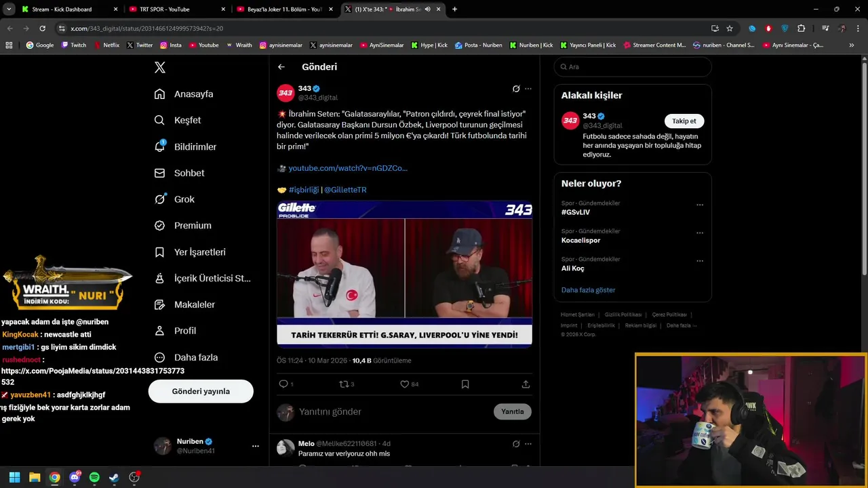Screen dimensions: 868x488
Task: Switch to Stream - Kick Dashboard tab
Action: (68, 9)
